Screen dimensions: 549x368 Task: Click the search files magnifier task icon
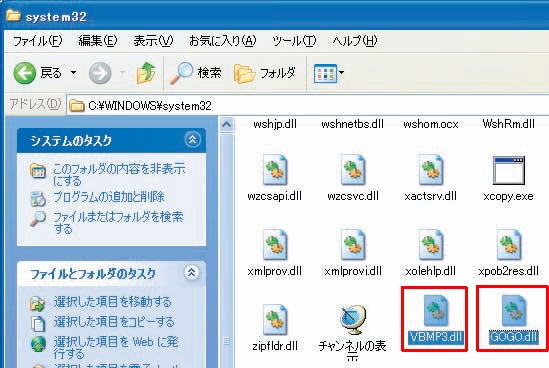(x=38, y=219)
